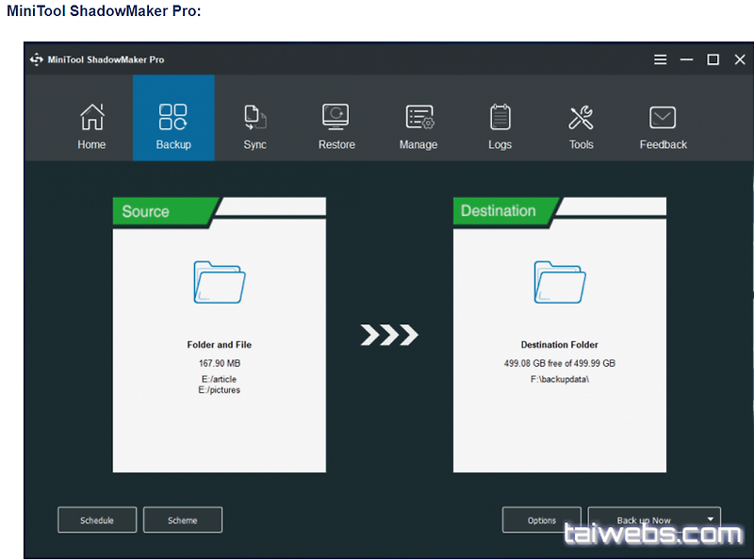Viewport: 754px width, 560px height.
Task: Open the Scheme settings
Action: [182, 519]
